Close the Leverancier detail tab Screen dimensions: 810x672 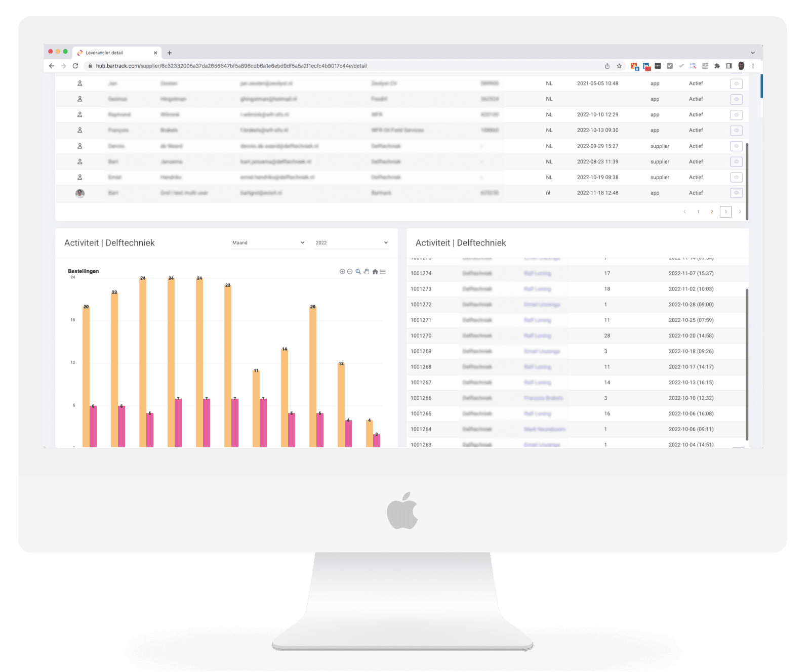point(155,53)
